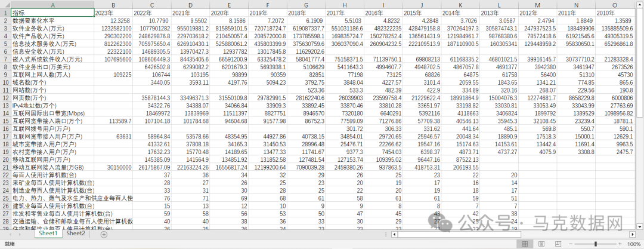Select value 6426502.8 in column C

[x=151, y=67]
